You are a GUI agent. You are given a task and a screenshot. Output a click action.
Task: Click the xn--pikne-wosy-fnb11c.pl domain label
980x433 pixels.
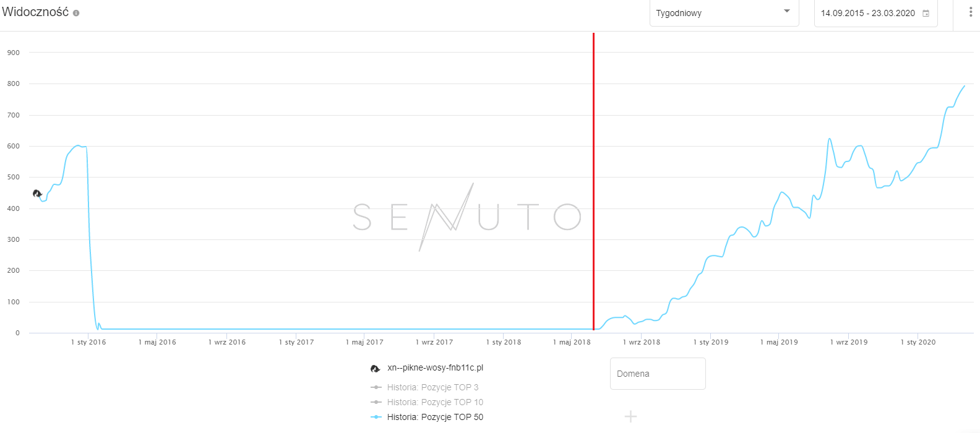tap(435, 367)
